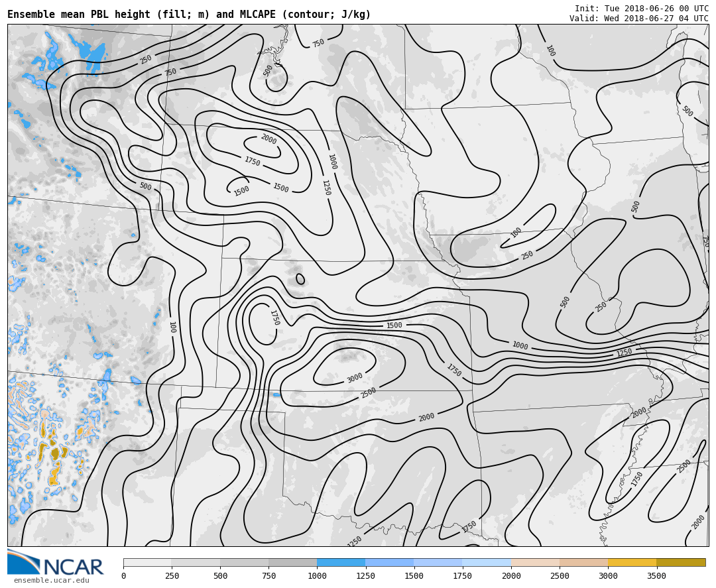
Task: Select the 1500–1750 light blue colorbar swatch
Action: (x=438, y=562)
